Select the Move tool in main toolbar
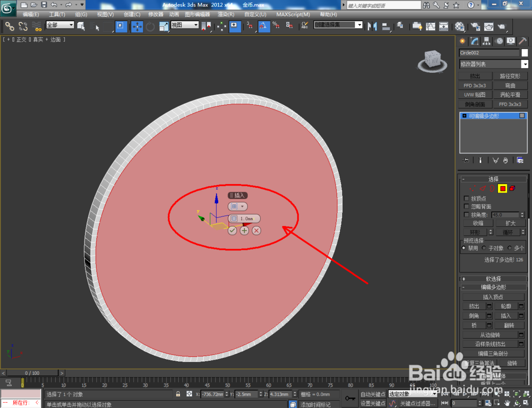The image size is (532, 408). coord(137,26)
